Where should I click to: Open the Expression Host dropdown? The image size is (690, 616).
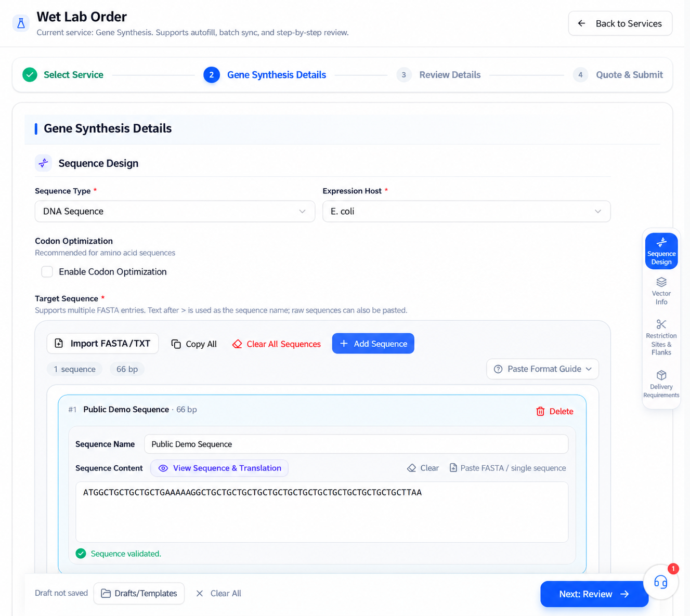(466, 212)
